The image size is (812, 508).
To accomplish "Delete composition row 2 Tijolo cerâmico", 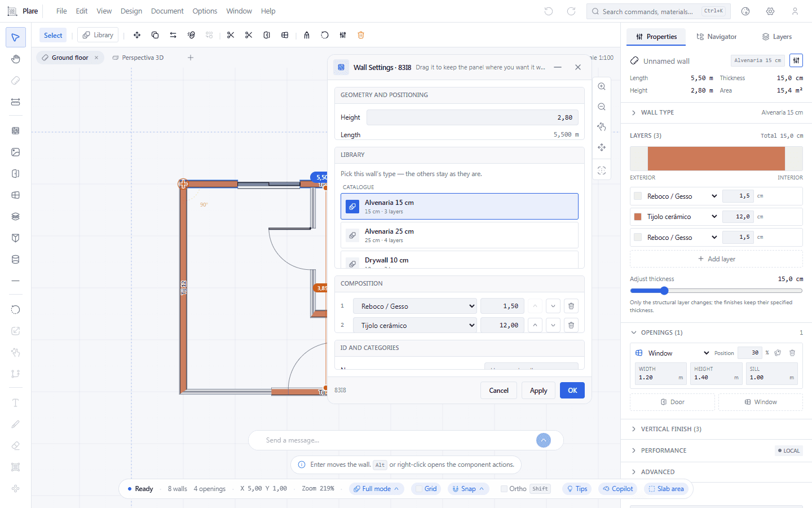I will 571,325.
